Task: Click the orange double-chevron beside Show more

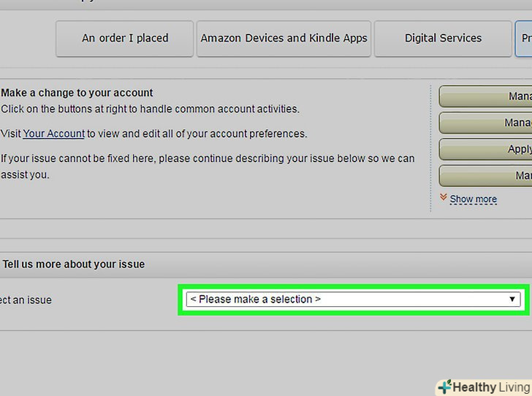Action: pyautogui.click(x=443, y=198)
